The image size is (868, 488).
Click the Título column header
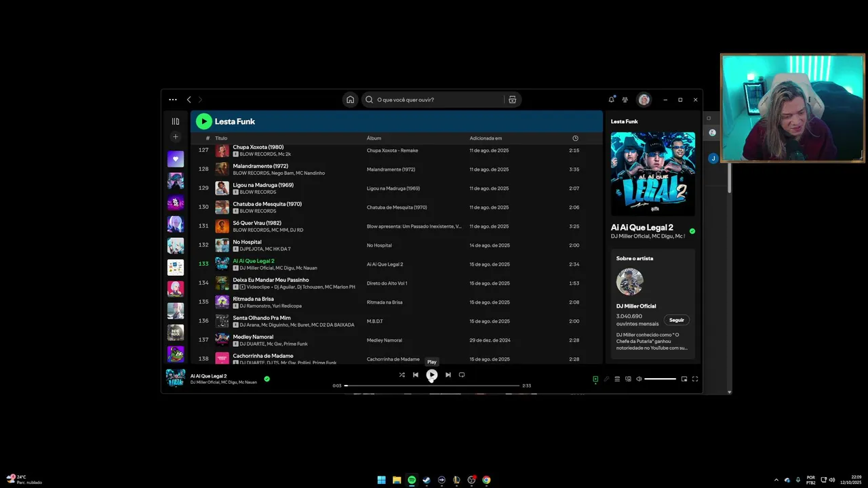(x=221, y=138)
